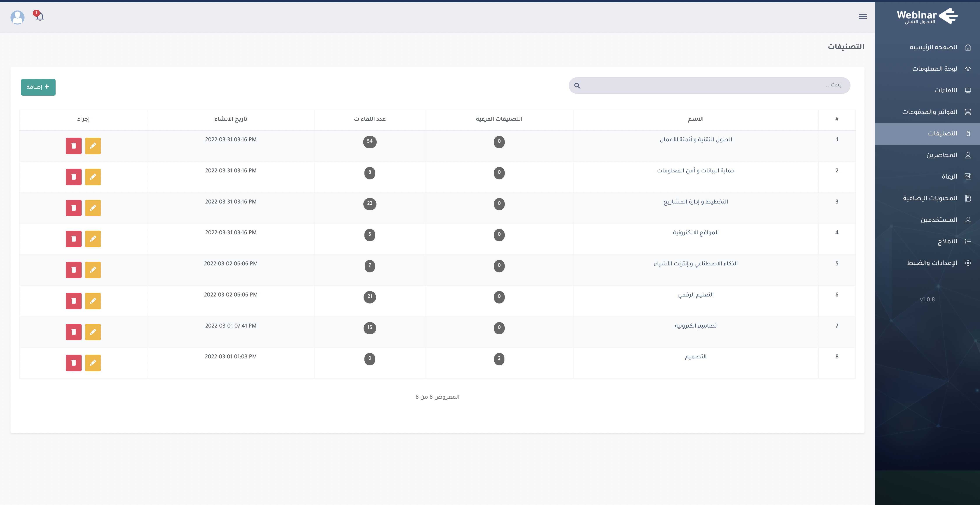The height and width of the screenshot is (505, 980).
Task: Click the 15 meetings count badge
Action: pos(369,328)
